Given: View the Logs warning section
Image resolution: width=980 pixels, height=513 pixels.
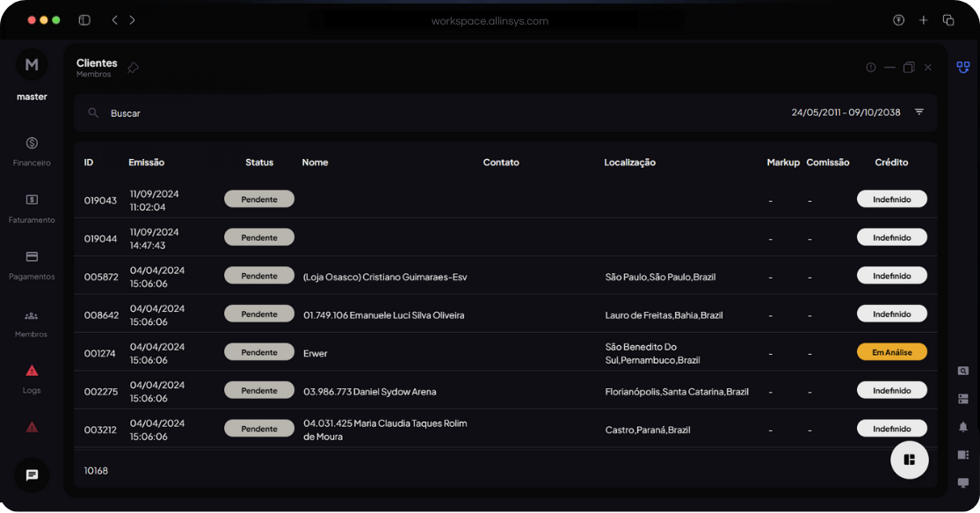Looking at the screenshot, I should (31, 376).
